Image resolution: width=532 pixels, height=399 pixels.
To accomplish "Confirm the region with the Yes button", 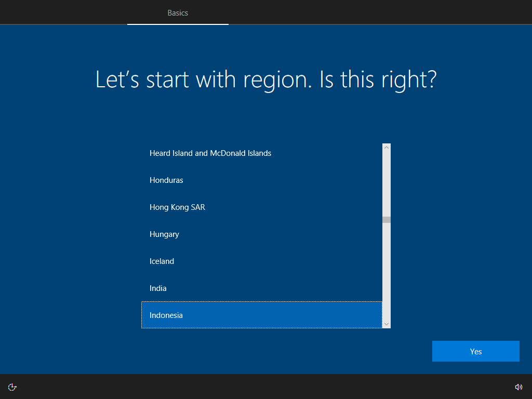I will pos(475,351).
